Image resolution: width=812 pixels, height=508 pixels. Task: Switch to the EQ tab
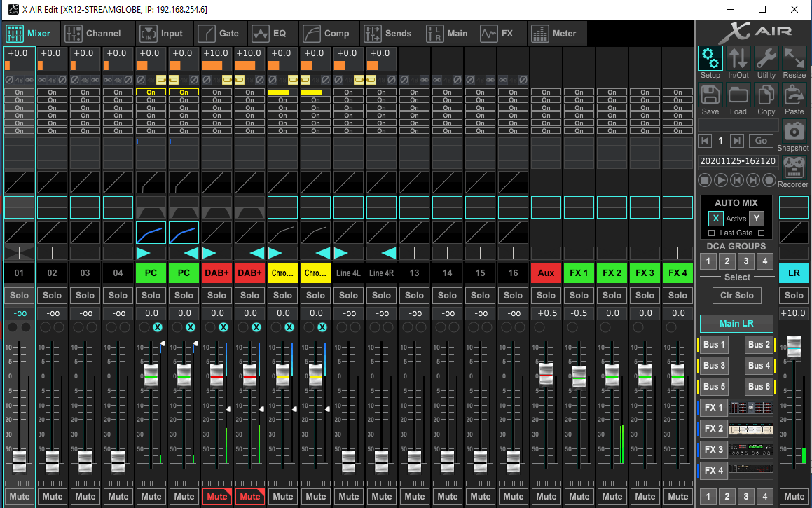(x=270, y=33)
